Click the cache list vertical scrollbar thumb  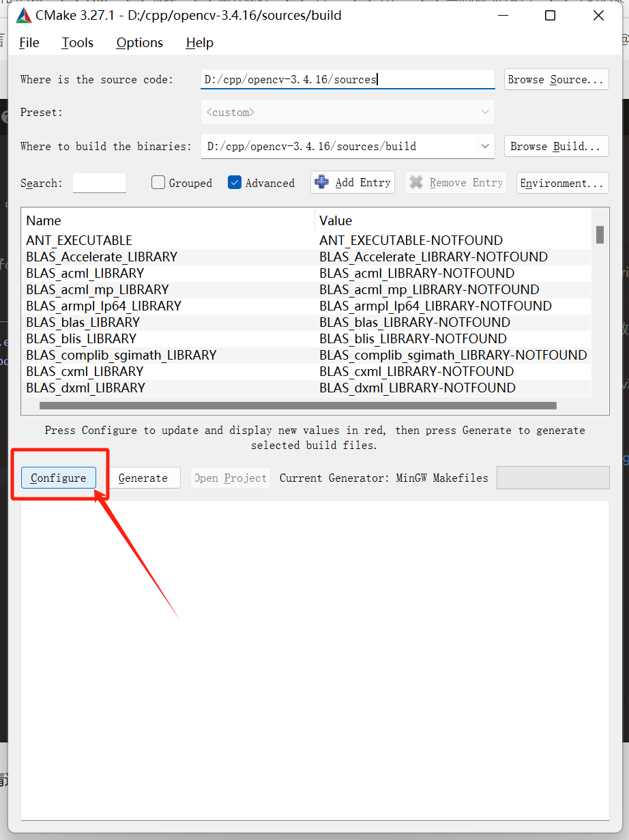point(600,235)
